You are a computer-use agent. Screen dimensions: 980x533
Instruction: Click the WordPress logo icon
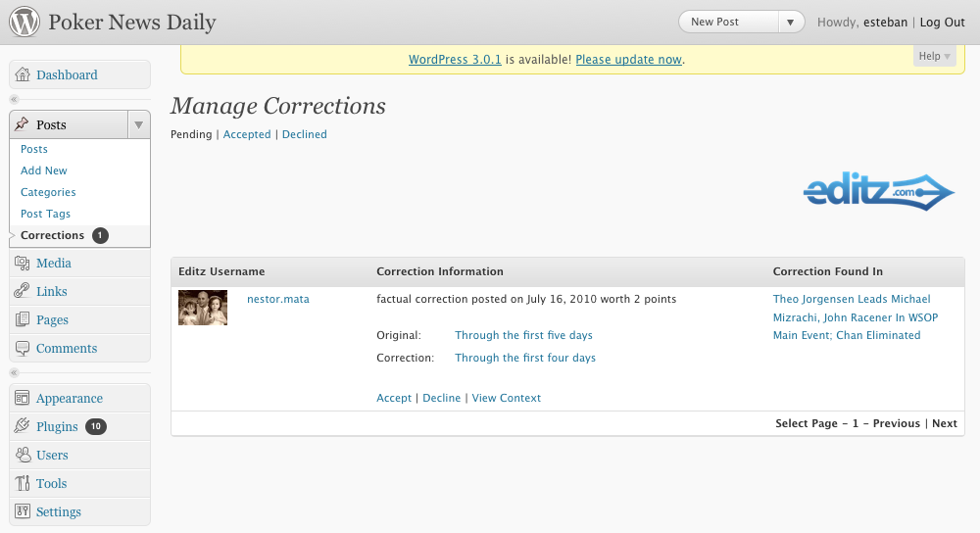24,22
